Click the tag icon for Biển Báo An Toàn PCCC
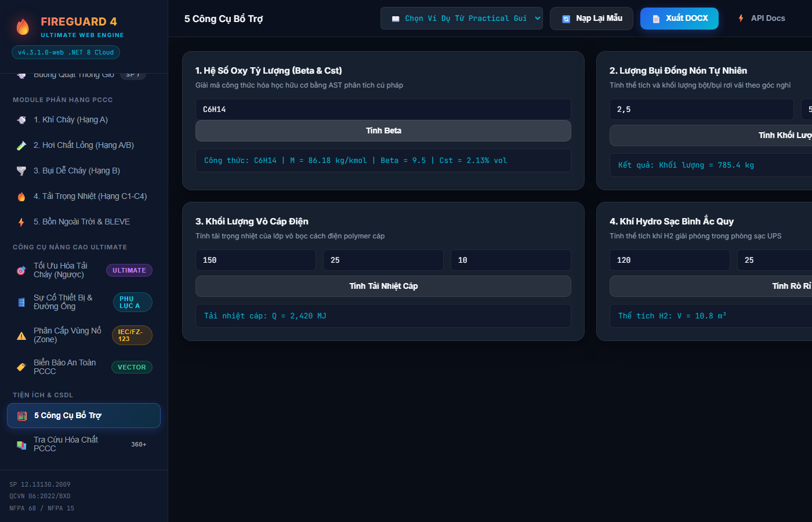The height and width of the screenshot is (522, 812). pos(21,367)
